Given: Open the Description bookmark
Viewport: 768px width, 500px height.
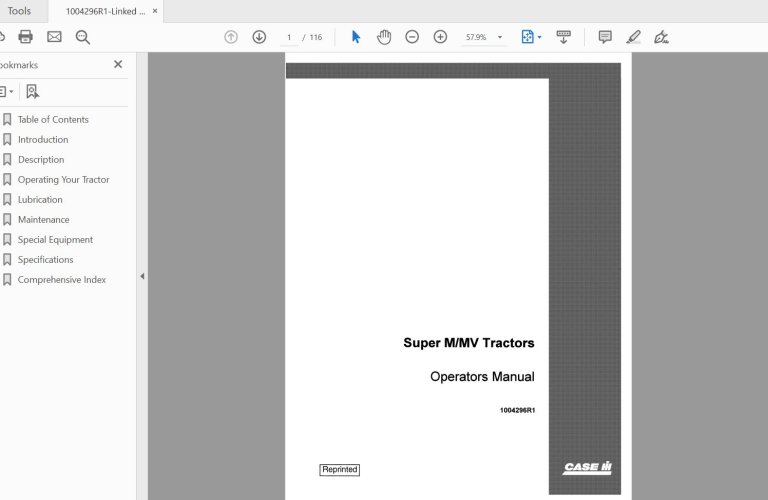Looking at the screenshot, I should point(41,160).
